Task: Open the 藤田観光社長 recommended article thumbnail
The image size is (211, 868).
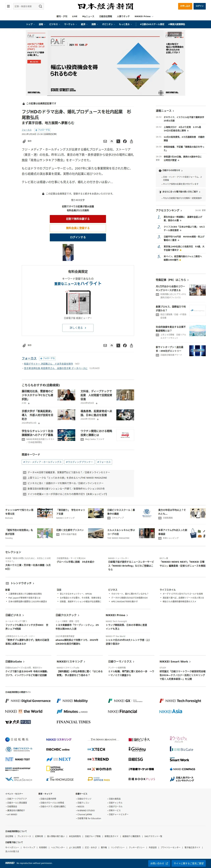Action: point(66,395)
